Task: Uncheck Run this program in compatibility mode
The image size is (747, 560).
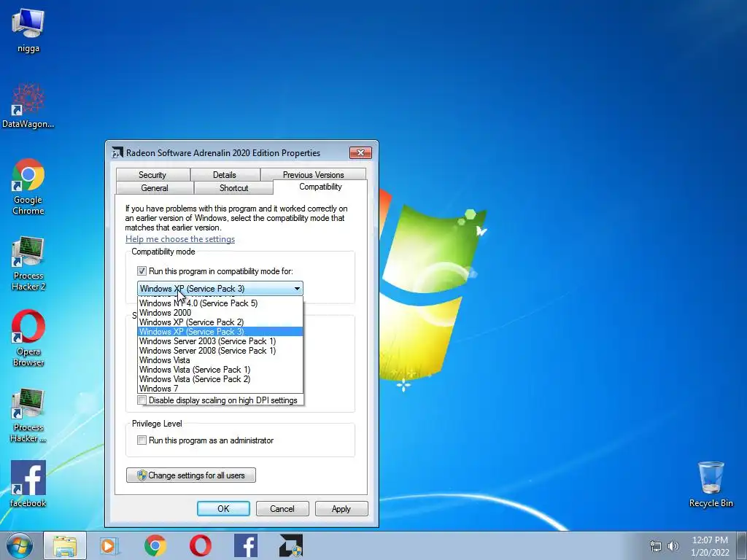Action: [142, 271]
